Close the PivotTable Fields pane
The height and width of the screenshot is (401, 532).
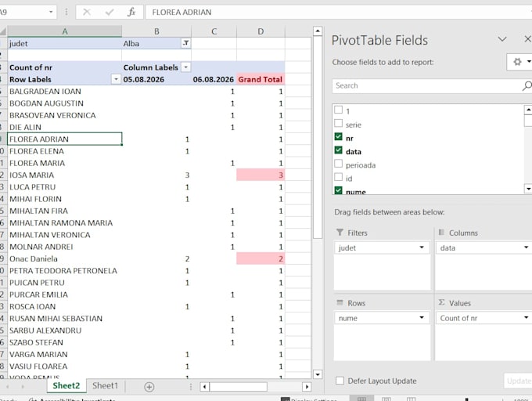(x=527, y=39)
